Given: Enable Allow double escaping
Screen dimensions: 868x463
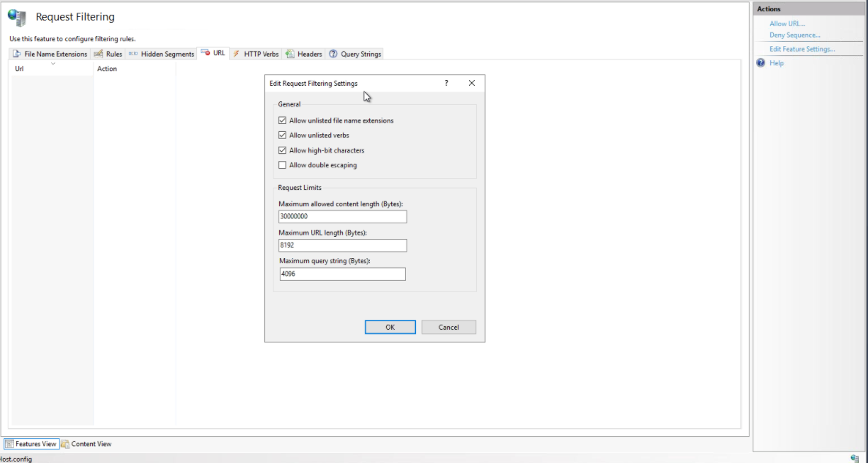Looking at the screenshot, I should click(x=283, y=165).
